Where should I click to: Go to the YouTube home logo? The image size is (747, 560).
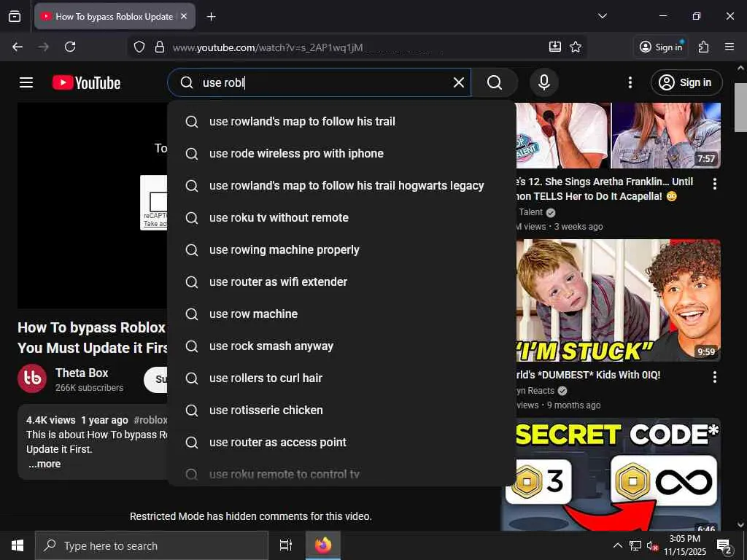pyautogui.click(x=86, y=83)
